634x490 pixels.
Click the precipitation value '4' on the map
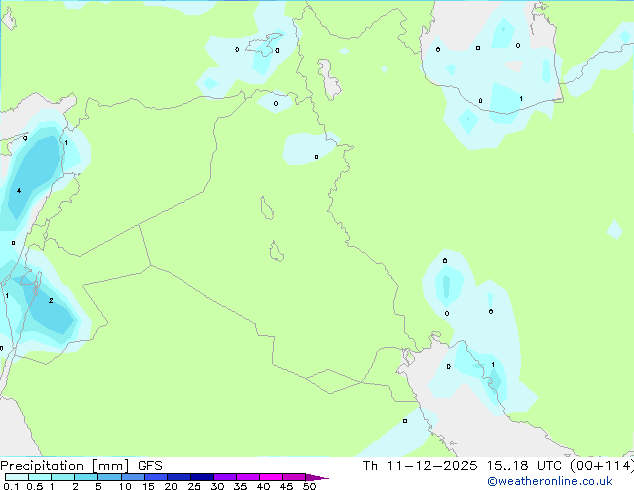click(19, 190)
